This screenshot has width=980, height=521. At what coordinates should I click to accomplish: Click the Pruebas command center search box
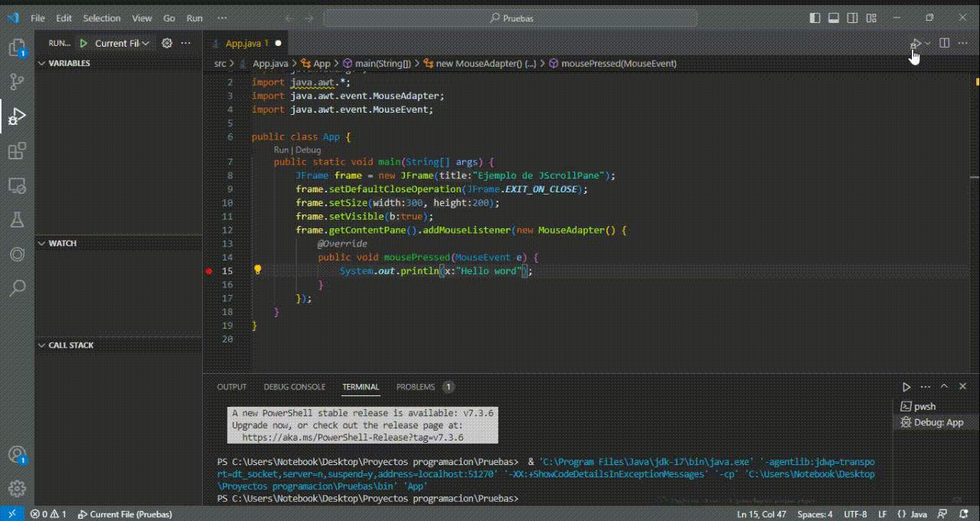510,18
